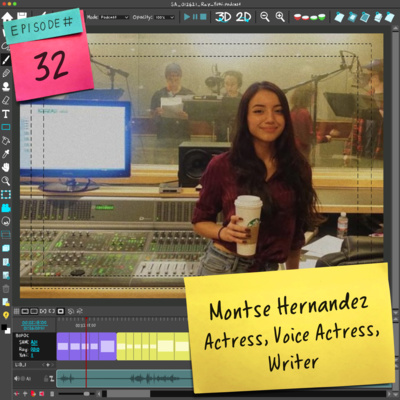Toggle the highlighted timeline frame view button
Viewport: 400px width, 400px height.
pyautogui.click(x=61, y=311)
